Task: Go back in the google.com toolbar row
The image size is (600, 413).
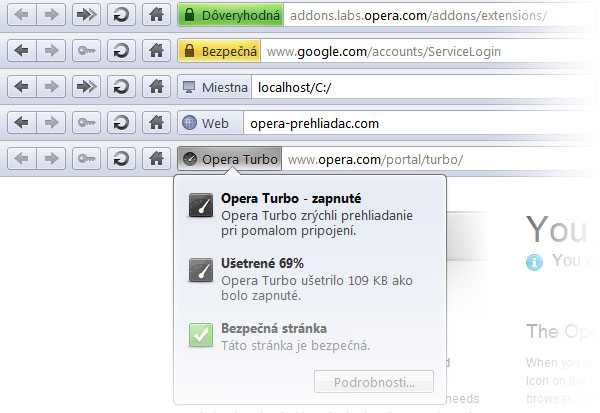Action: [x=22, y=51]
